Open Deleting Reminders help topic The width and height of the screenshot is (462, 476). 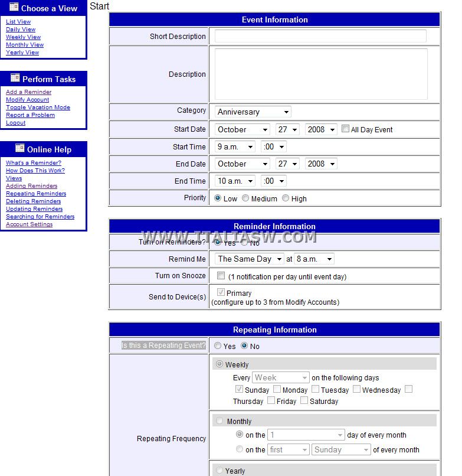[34, 201]
